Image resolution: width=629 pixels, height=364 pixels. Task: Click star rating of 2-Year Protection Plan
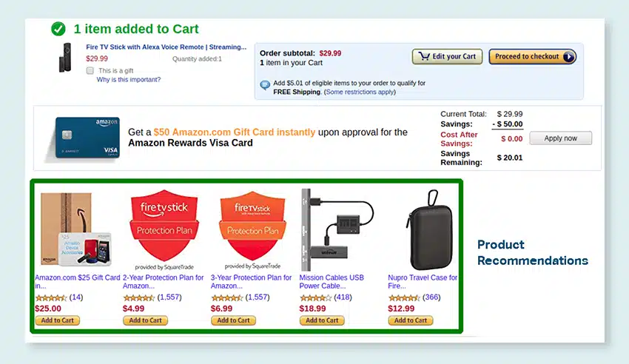click(138, 297)
